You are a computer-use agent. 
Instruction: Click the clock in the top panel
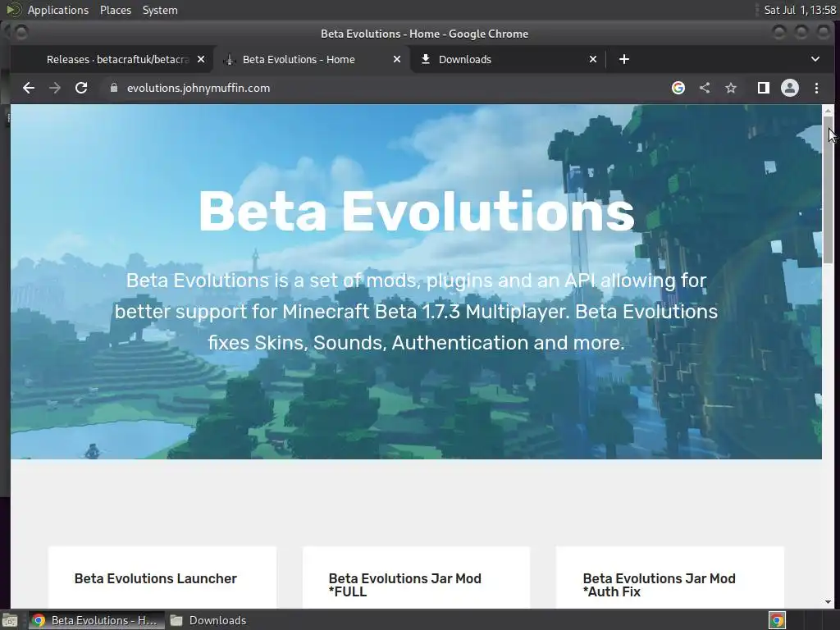800,10
